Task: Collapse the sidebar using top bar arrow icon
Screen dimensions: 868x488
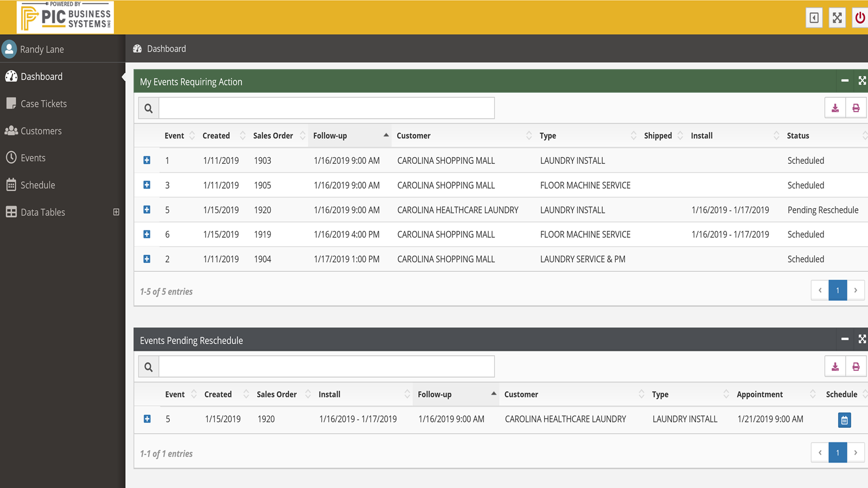Action: coord(814,18)
